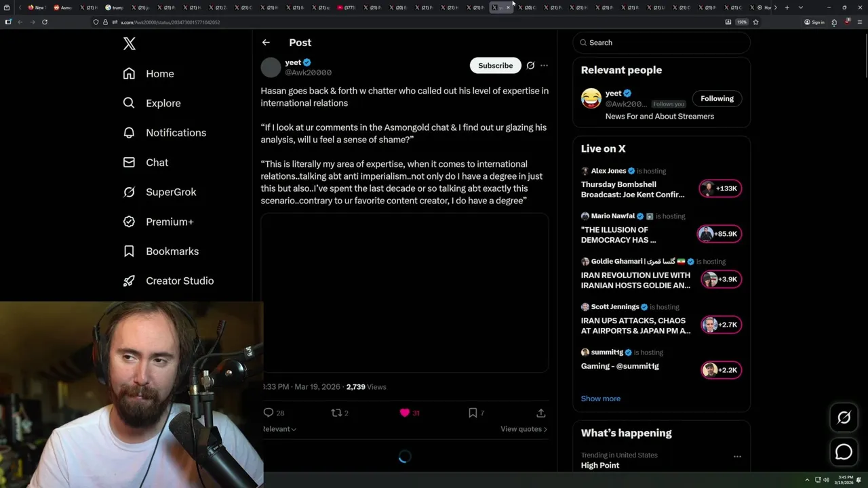This screenshot has width=868, height=488.
Task: Open Chat in the sidebar
Action: 146,163
